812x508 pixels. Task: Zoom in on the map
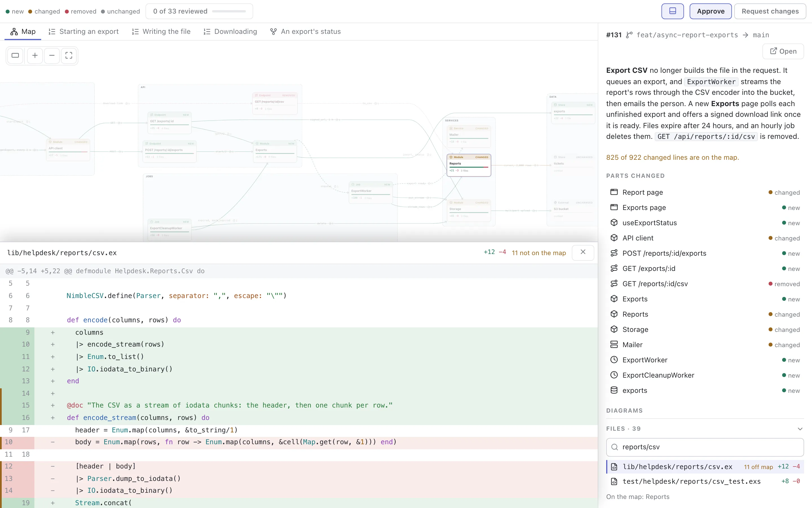35,55
